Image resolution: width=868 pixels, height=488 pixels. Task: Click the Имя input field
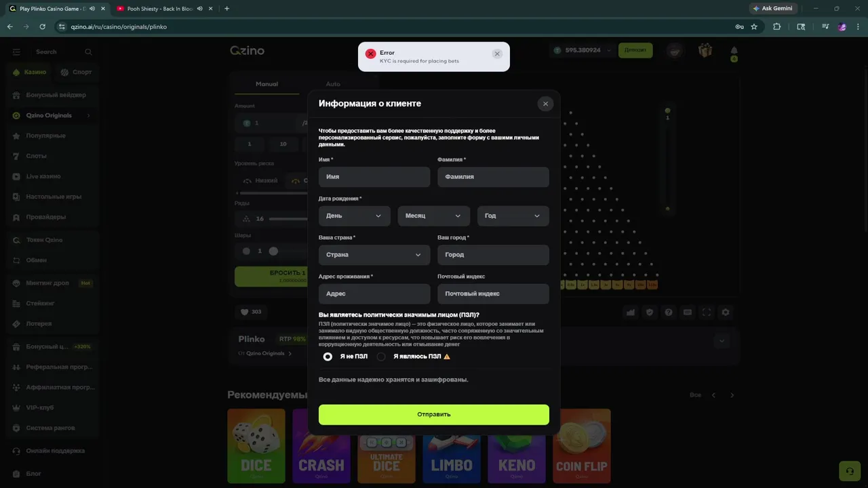(374, 177)
